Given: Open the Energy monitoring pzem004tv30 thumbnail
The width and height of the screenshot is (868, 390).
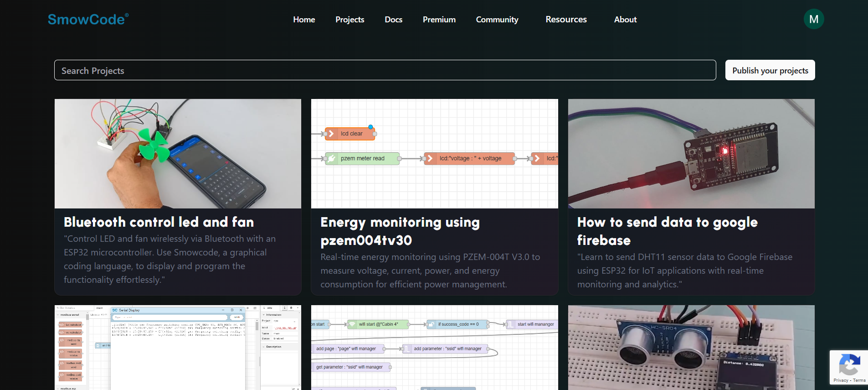Looking at the screenshot, I should [x=435, y=154].
